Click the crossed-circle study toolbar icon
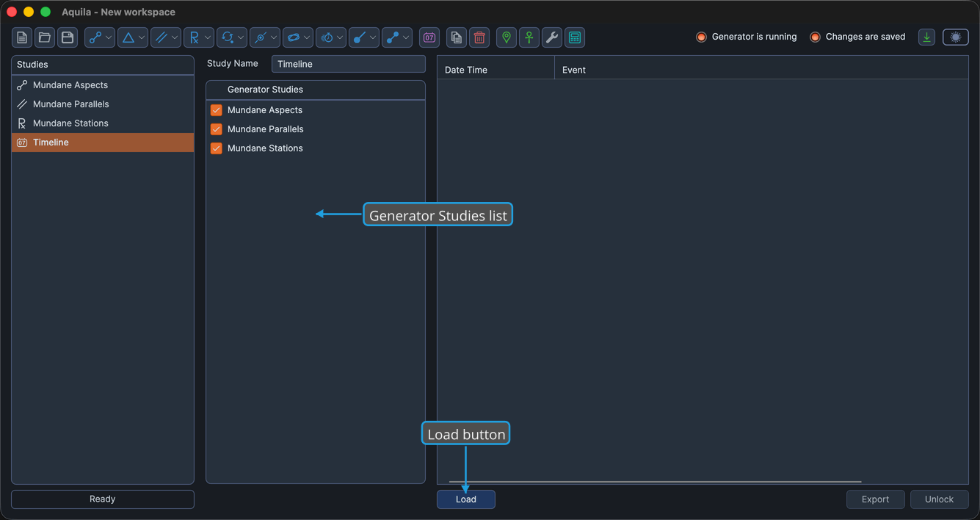The image size is (980, 520). pos(261,37)
